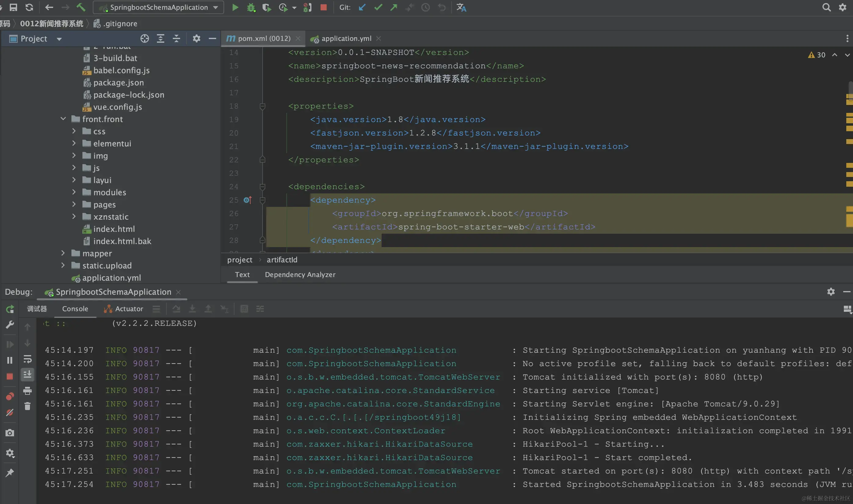The height and width of the screenshot is (504, 853).
Task: Toggle mute breakpoints icon
Action: [x=10, y=413]
